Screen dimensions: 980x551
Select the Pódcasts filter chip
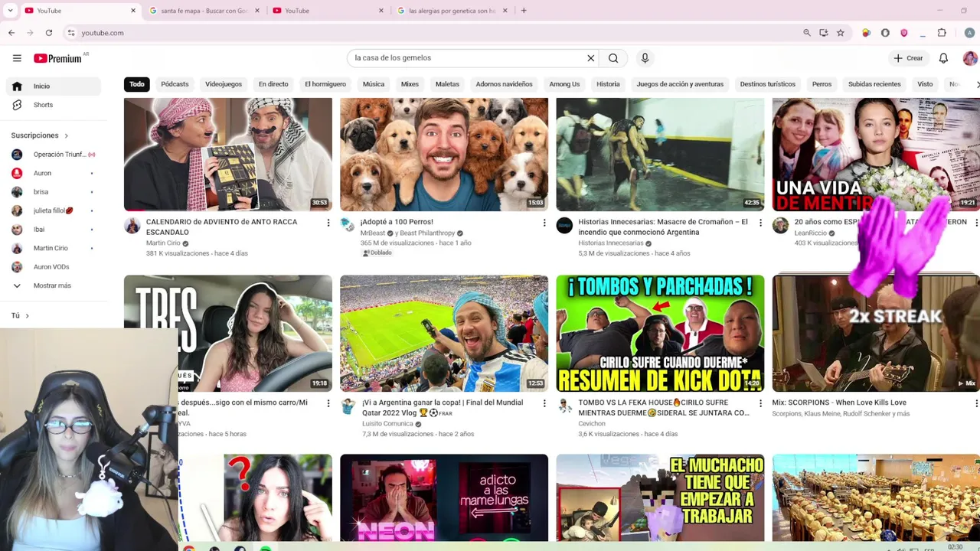coord(175,84)
